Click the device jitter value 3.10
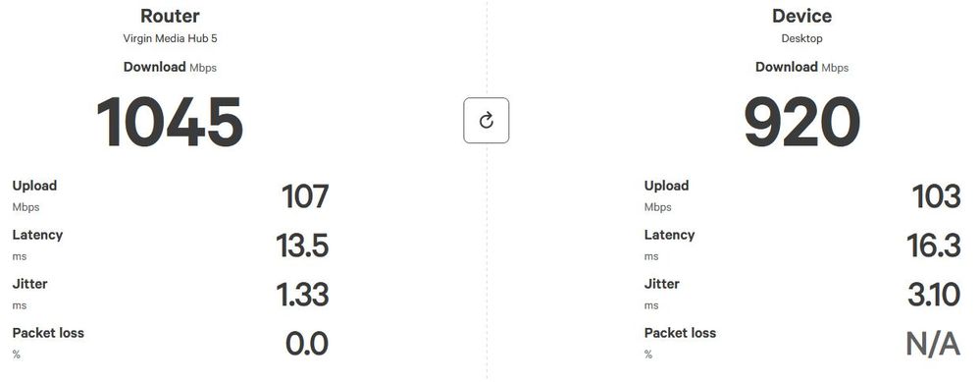Image resolution: width=980 pixels, height=382 pixels. (934, 296)
